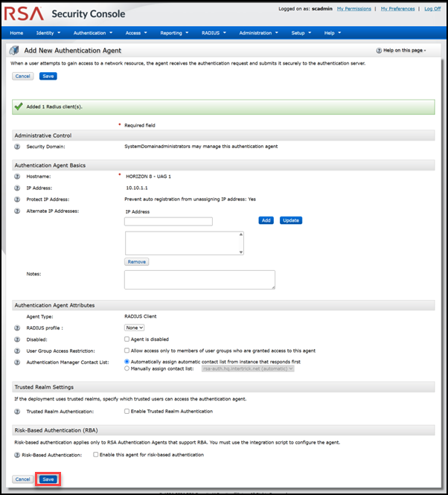Click help icon next to Risk-Based Authentication
Screen dimensions: 448x495
tap(17, 454)
